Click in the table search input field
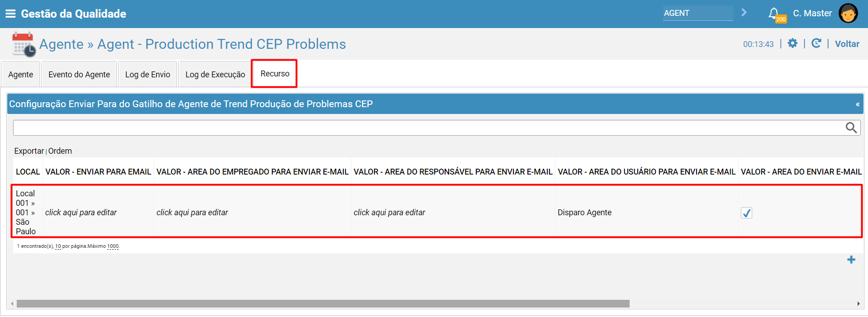Screen dimensions: 868x317 tap(429, 128)
